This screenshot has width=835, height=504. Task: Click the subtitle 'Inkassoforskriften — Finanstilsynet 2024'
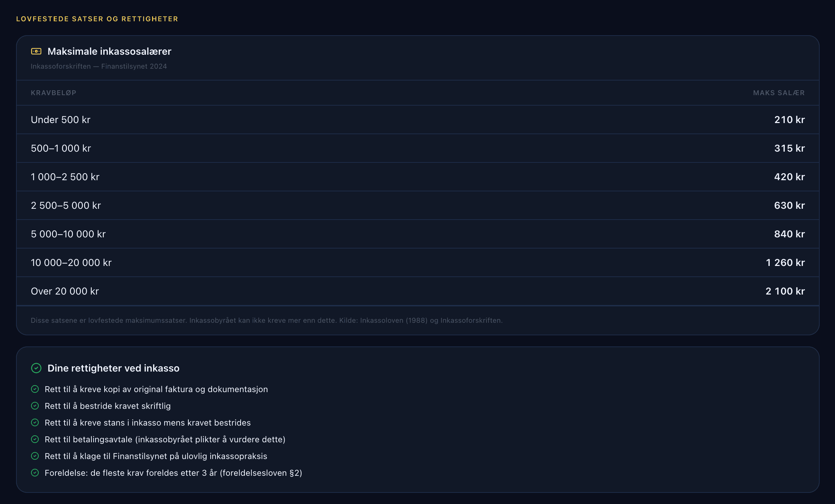pyautogui.click(x=99, y=66)
